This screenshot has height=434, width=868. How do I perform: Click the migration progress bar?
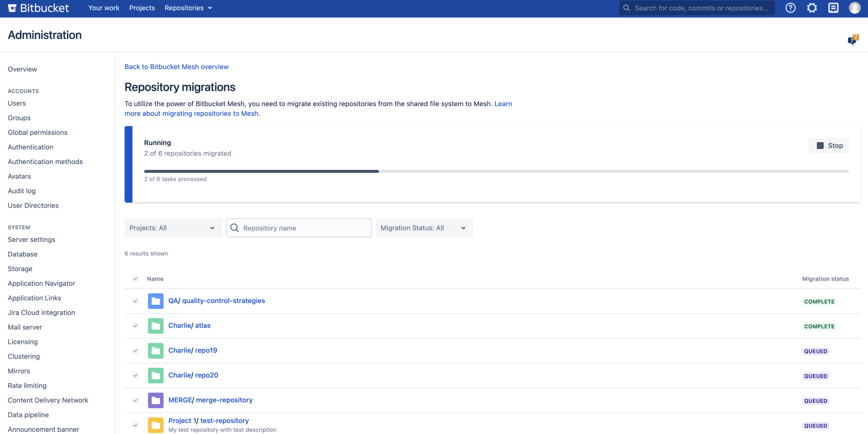496,171
